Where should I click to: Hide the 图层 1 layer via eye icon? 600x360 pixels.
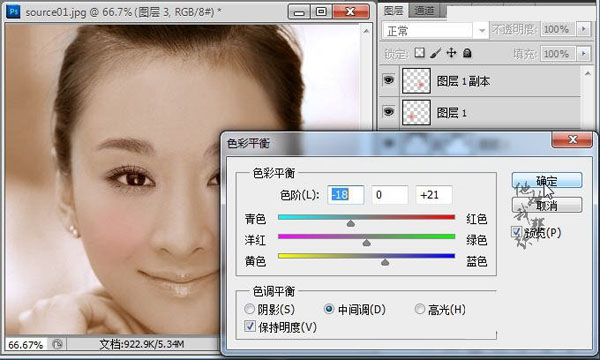click(x=389, y=111)
